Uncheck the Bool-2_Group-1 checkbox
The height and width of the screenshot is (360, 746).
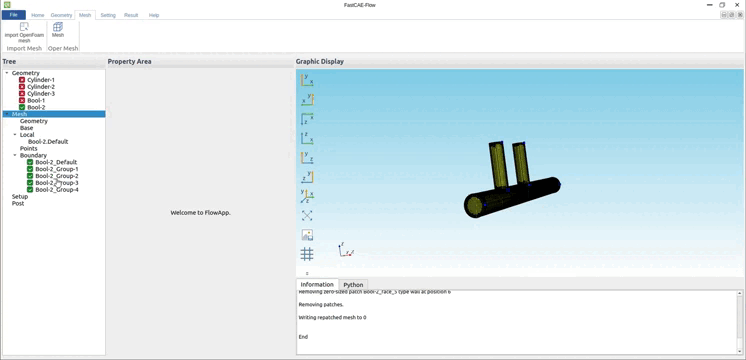coord(30,169)
